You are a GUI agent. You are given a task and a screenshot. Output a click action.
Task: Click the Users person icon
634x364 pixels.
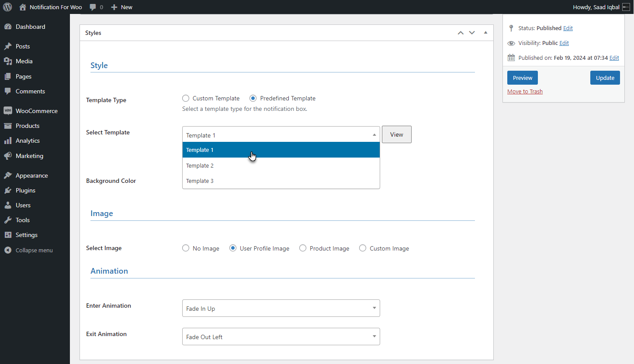point(8,205)
